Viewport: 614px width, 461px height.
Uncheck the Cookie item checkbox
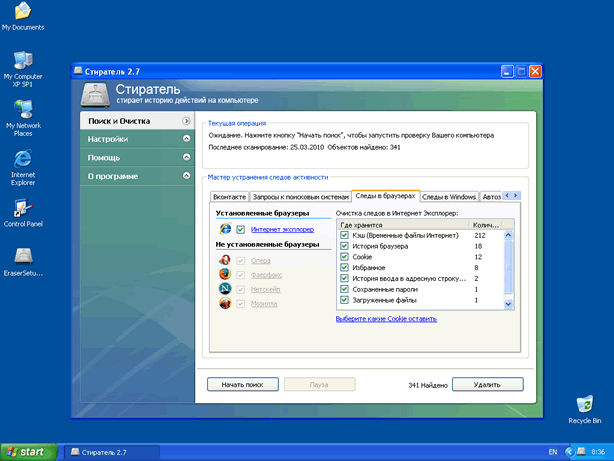[345, 256]
